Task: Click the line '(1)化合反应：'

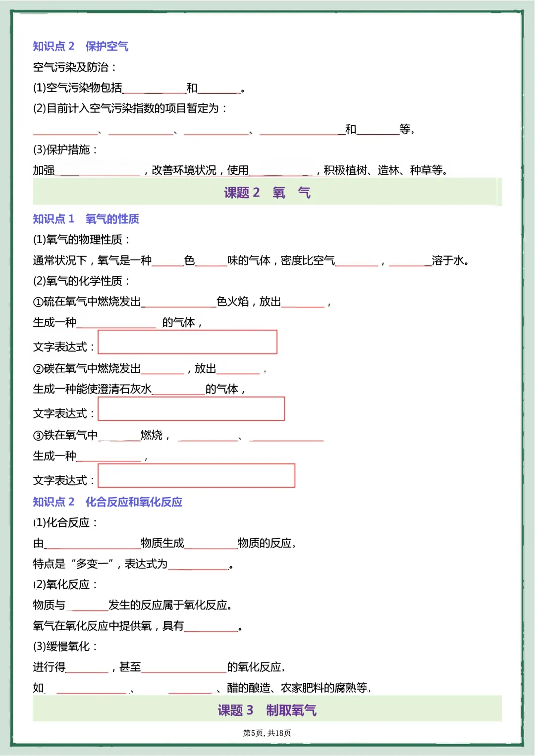Action: [x=66, y=523]
